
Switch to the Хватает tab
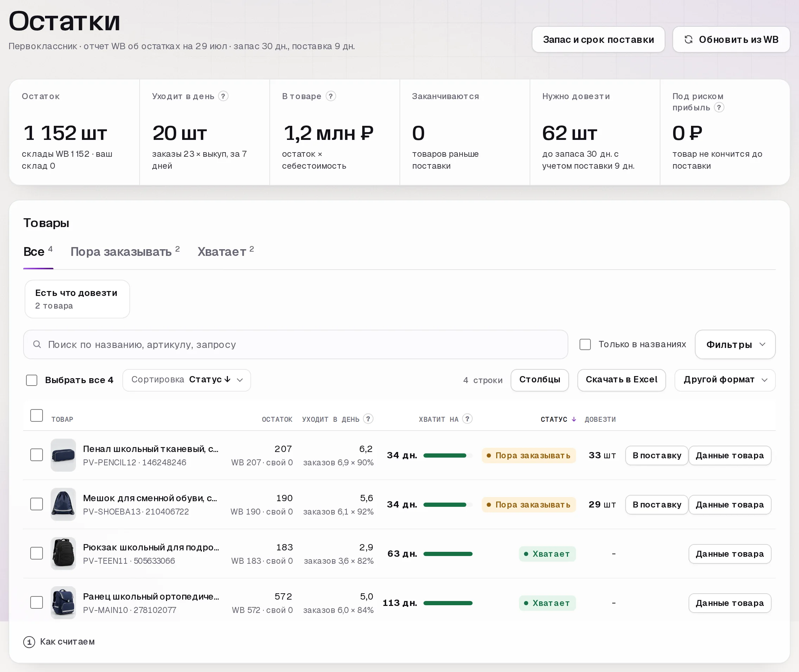pos(226,252)
